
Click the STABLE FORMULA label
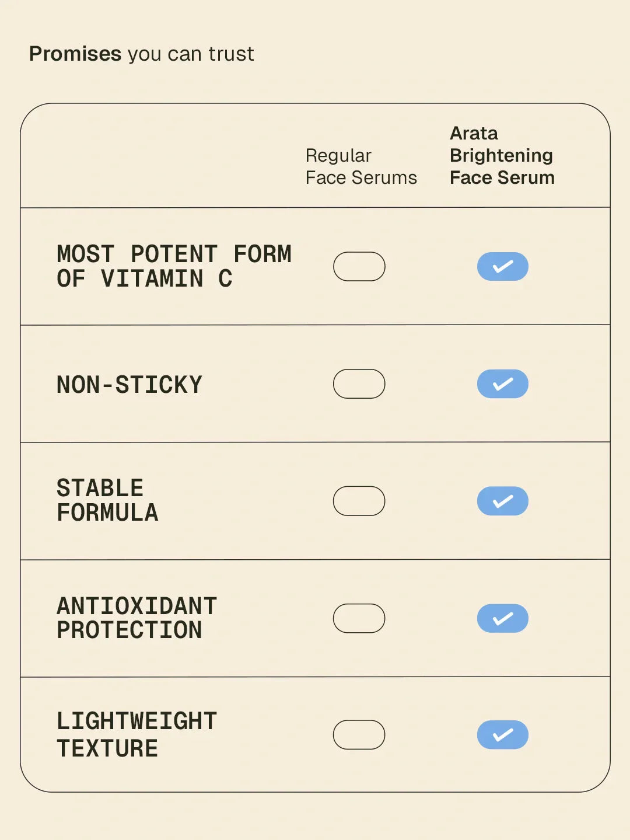[107, 500]
